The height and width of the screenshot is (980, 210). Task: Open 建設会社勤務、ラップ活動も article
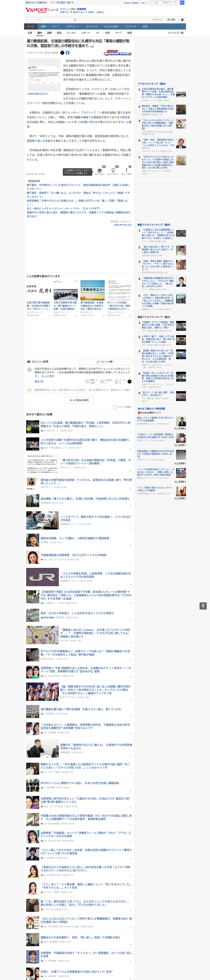pos(75,538)
